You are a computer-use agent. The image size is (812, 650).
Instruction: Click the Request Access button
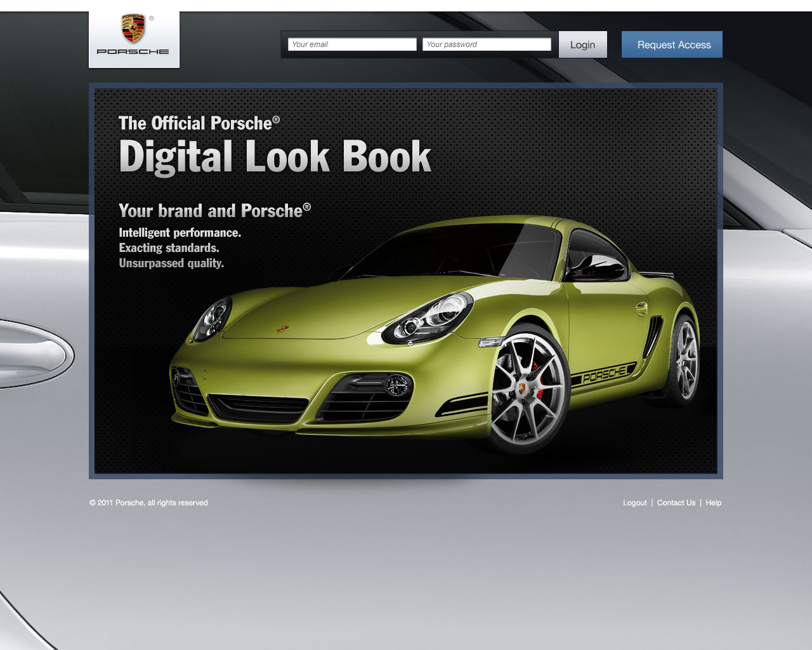(x=672, y=44)
